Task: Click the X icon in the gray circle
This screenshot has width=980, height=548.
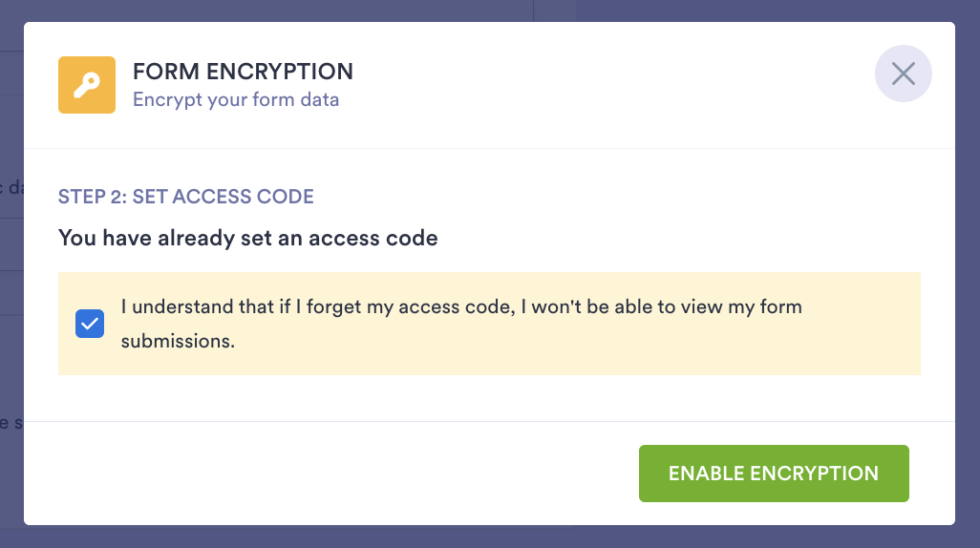Action: point(903,74)
